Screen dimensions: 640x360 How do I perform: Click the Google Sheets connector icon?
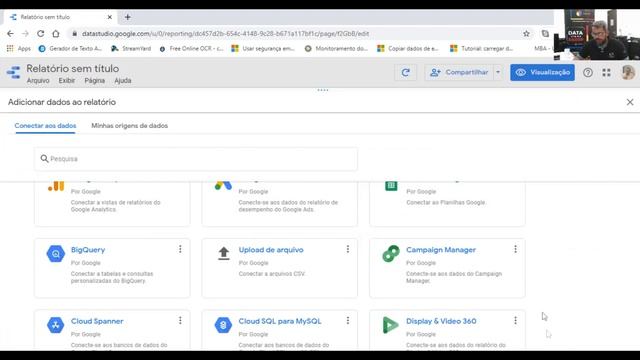(x=391, y=186)
